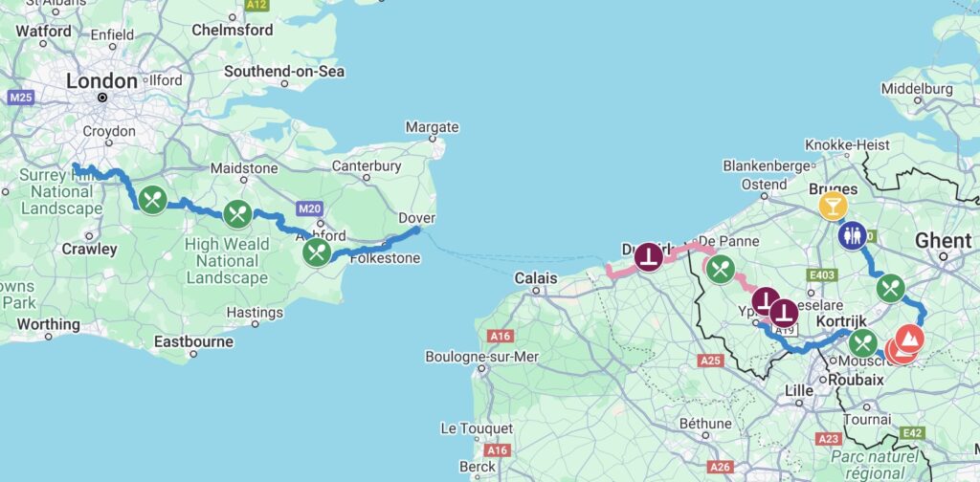The image size is (980, 482).
Task: Click the restaurant marker below De Panne
Action: [720, 270]
